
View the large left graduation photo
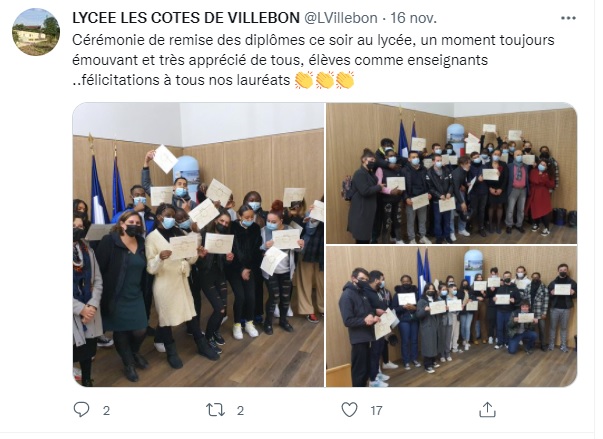198,244
